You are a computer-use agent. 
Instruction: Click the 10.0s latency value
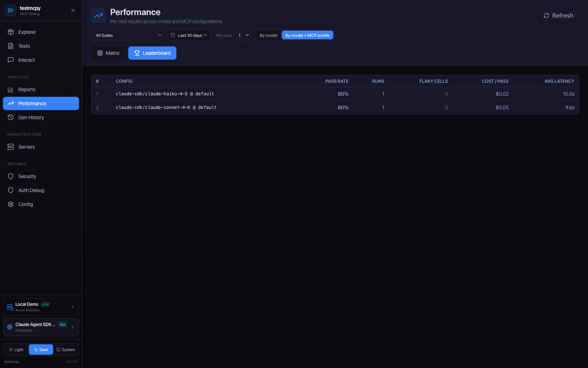point(569,94)
